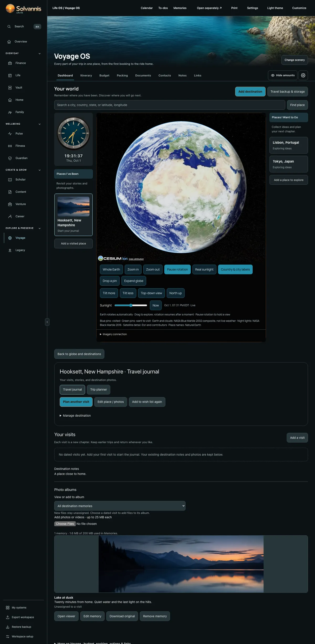Screen dimensions: 315x644
Task: Open the Itinerary tab
Action: [x=86, y=75]
